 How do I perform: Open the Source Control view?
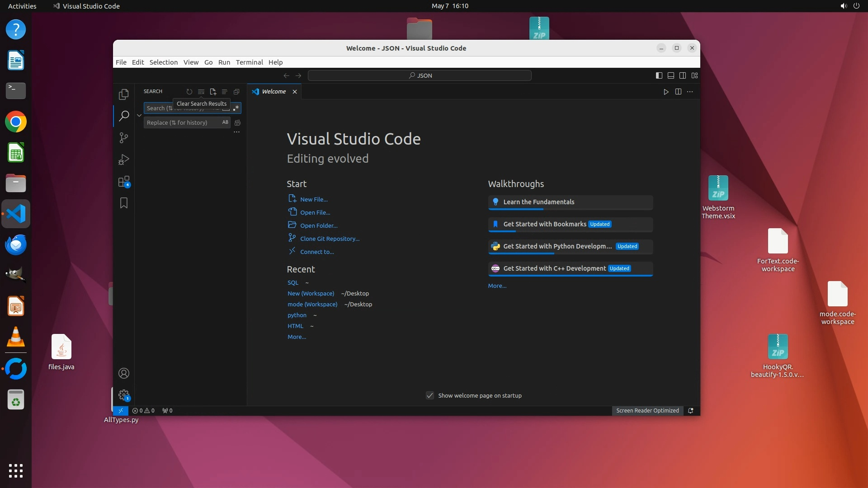[x=123, y=138]
